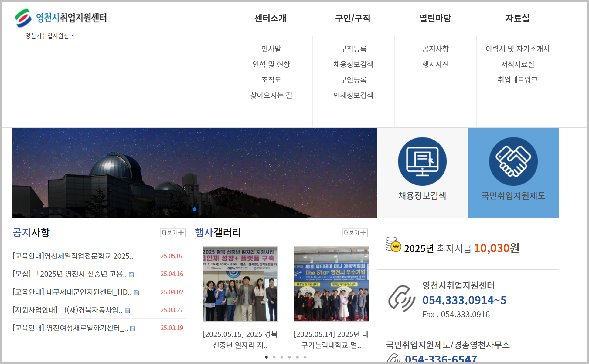Open the 2025 경북 신중년 일자리 gallery photo
Viewport: 589px width, 364px height.
tap(240, 284)
